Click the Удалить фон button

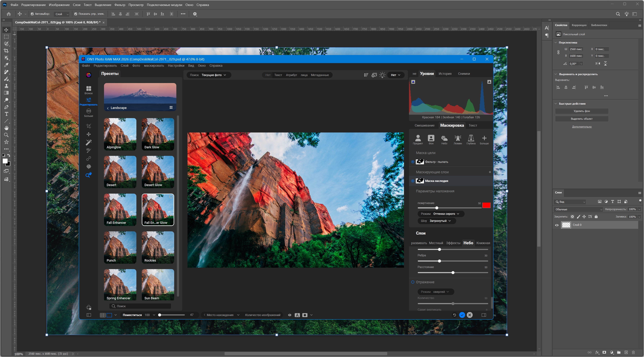point(582,111)
